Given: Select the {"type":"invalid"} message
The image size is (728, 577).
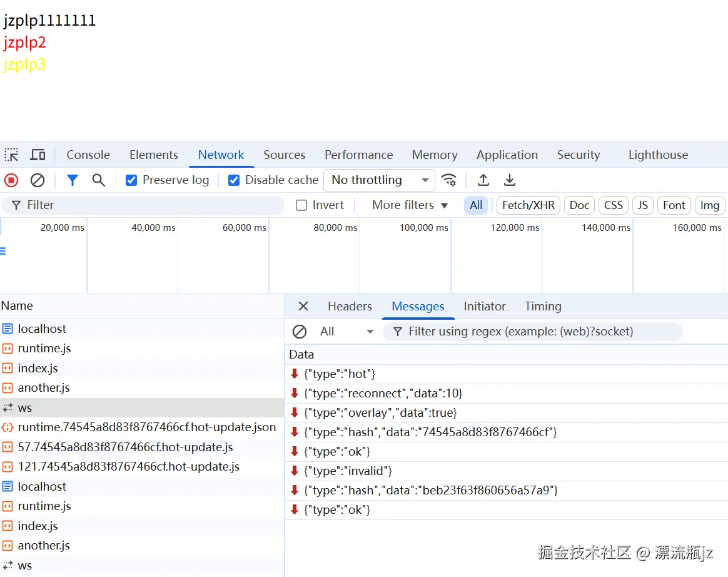Looking at the screenshot, I should (507, 471).
